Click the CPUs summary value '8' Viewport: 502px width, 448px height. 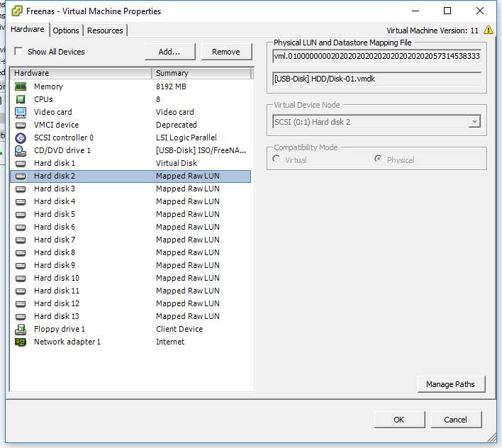point(158,99)
